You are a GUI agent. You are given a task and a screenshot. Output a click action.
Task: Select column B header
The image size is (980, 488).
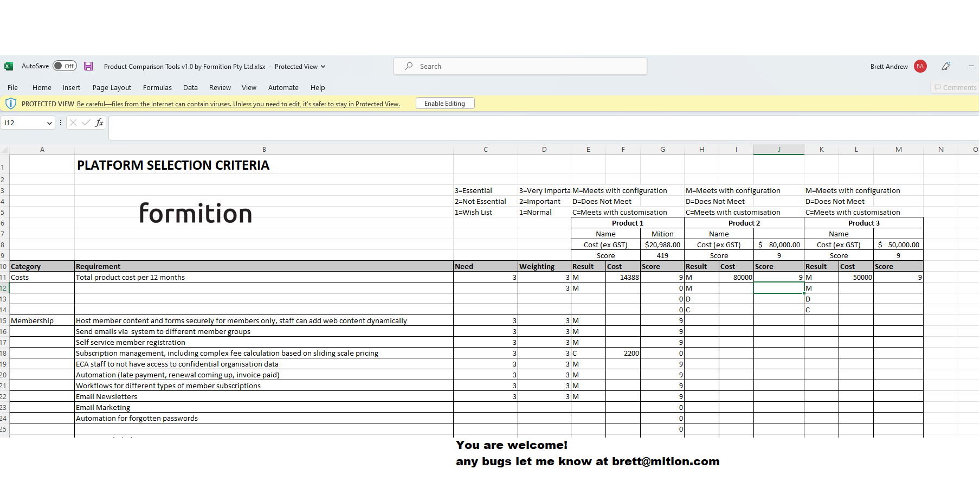coord(264,150)
